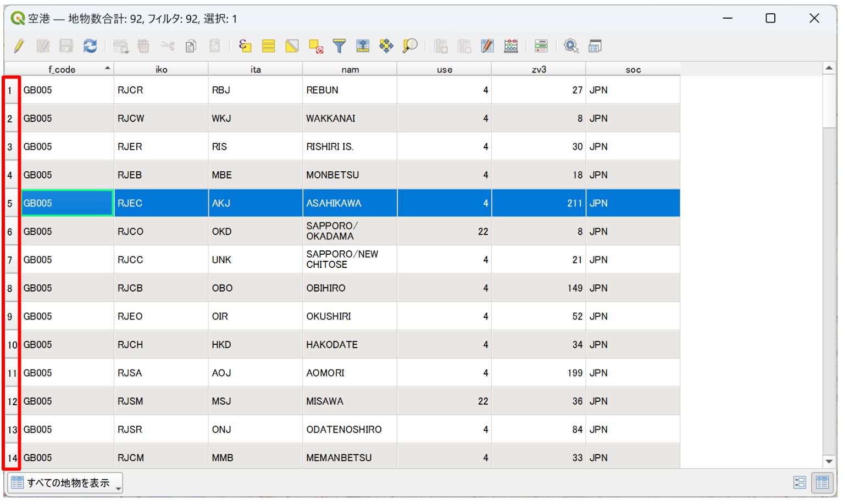Switch to form view
The height and width of the screenshot is (504, 843).
(x=800, y=483)
